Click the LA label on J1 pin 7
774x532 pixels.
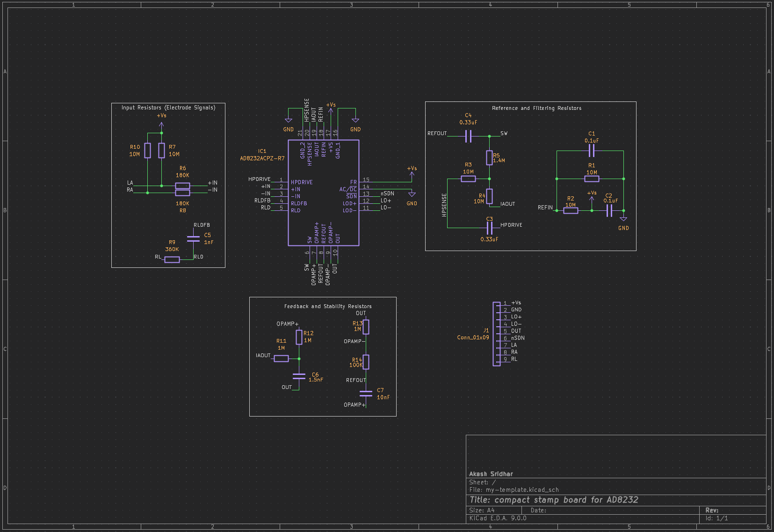514,345
